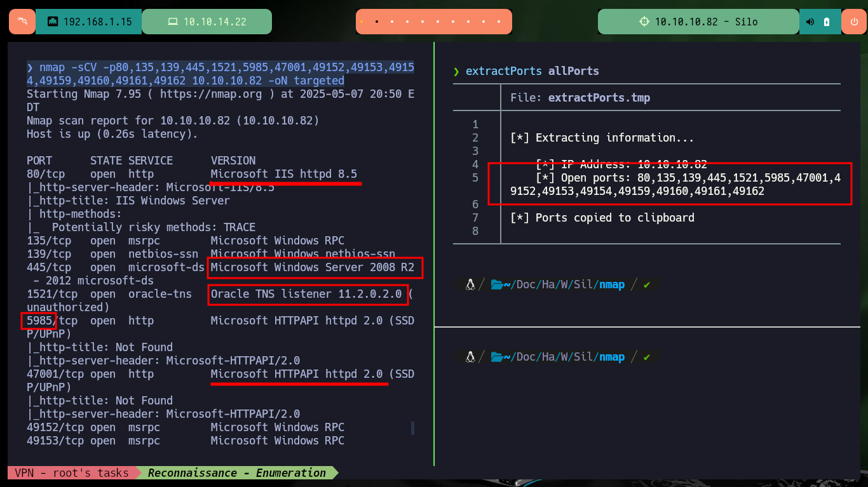Switch to the first orange workspace dot
Viewport: 868px width, 487px height.
point(362,22)
